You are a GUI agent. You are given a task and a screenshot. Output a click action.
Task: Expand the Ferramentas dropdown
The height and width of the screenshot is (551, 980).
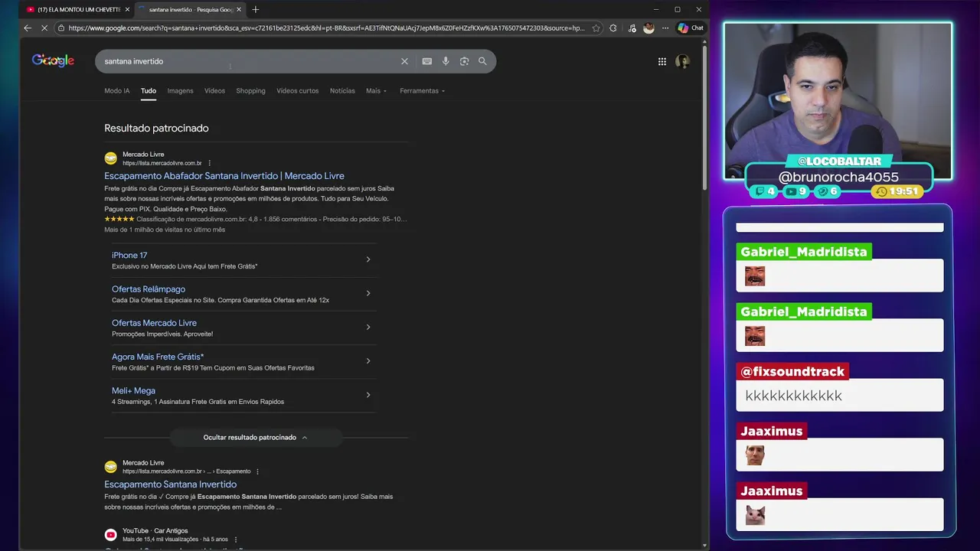tap(422, 90)
